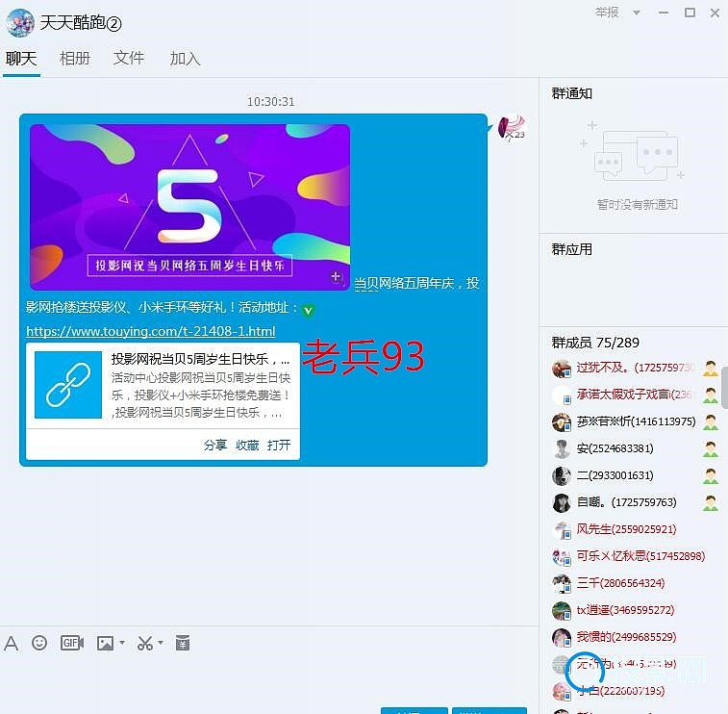
Task: Select the scissors screenshot tool
Action: (145, 643)
